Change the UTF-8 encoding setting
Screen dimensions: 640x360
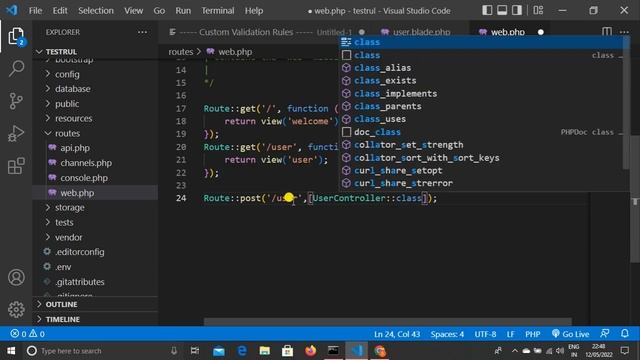point(485,334)
